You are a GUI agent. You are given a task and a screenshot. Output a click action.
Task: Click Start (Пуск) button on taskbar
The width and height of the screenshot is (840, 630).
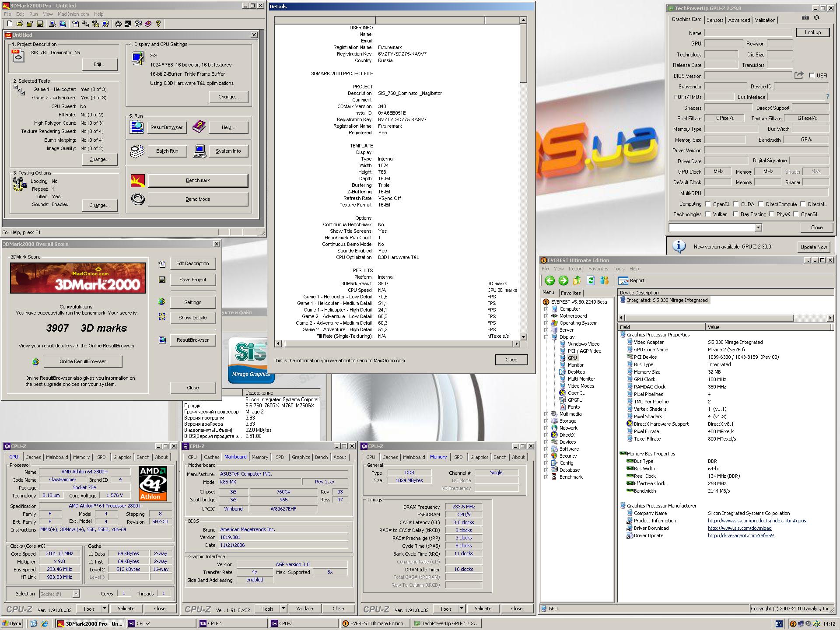[x=12, y=623]
